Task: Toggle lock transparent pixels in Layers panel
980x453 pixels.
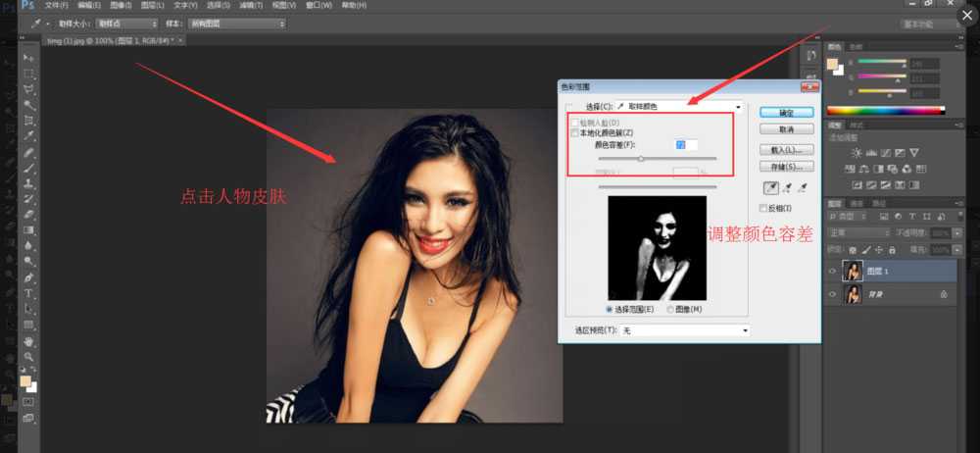Action: (852, 250)
